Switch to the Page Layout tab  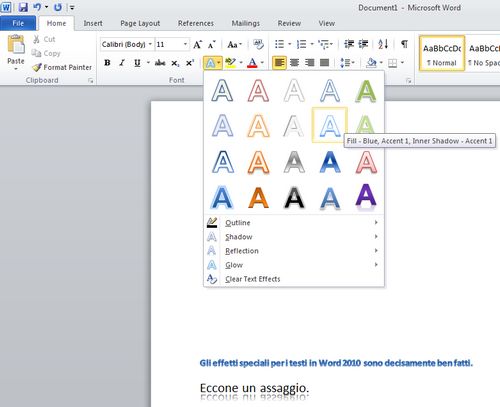[140, 23]
